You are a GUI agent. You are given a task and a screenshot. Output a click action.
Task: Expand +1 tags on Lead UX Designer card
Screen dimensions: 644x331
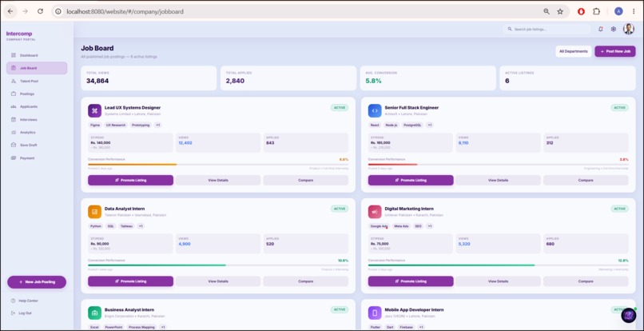[x=158, y=125]
